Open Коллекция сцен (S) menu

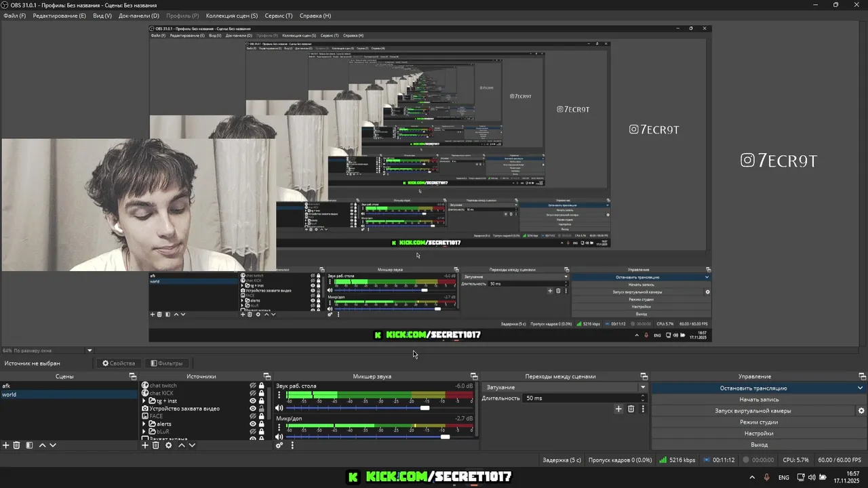[x=232, y=16]
